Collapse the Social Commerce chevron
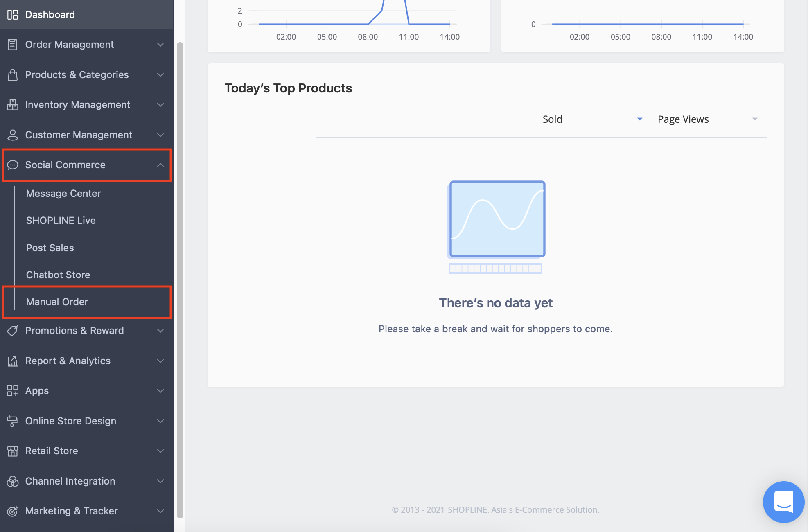This screenshot has height=532, width=808. pyautogui.click(x=160, y=165)
